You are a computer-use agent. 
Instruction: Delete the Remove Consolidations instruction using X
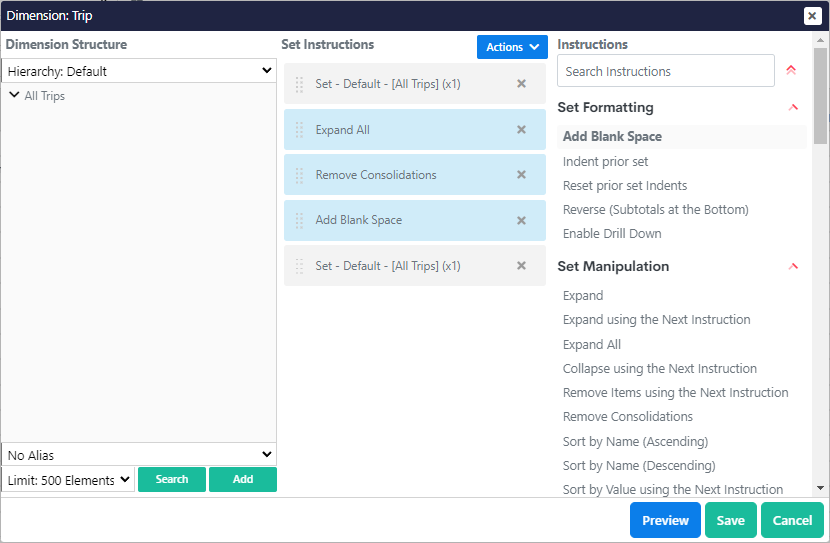coord(521,175)
